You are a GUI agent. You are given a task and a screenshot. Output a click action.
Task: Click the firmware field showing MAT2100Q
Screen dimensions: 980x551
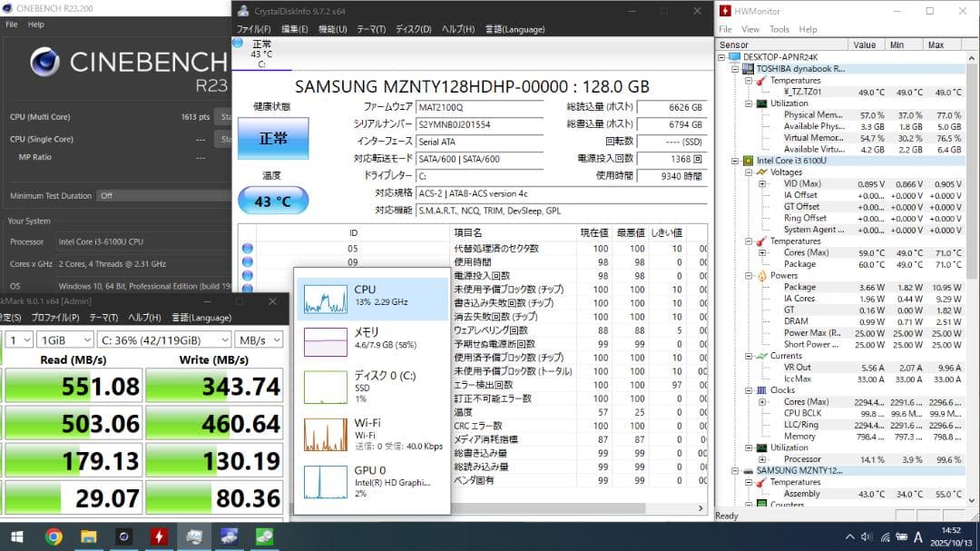[x=479, y=108]
